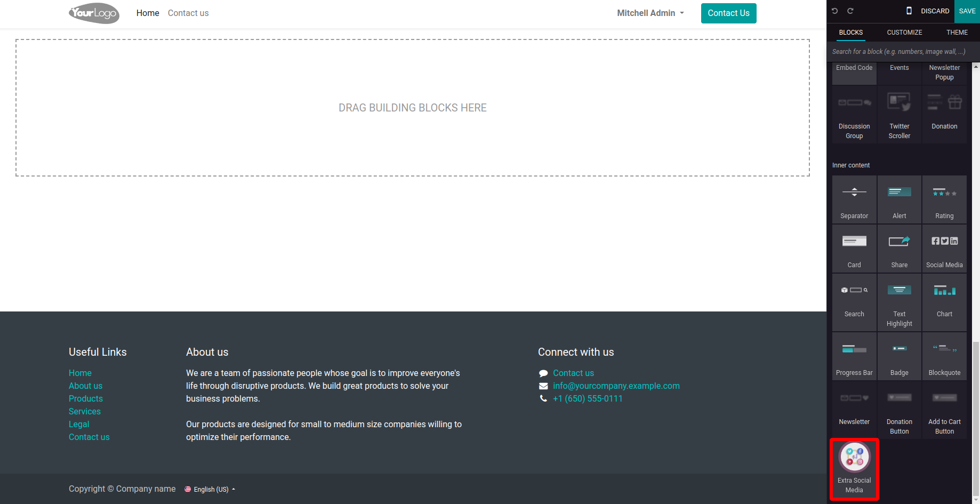Click the blocks panel scrollbar thumb
This screenshot has height=504, width=980.
tap(976, 419)
